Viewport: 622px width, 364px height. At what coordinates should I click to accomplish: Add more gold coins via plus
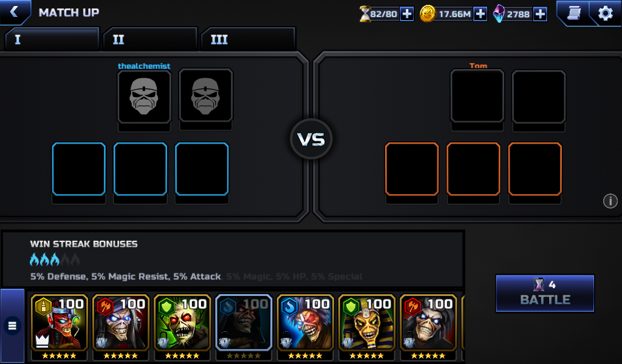[480, 14]
